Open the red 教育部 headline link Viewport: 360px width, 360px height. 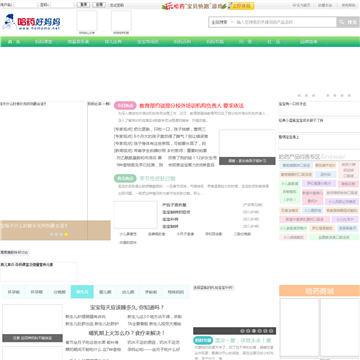tap(191, 106)
